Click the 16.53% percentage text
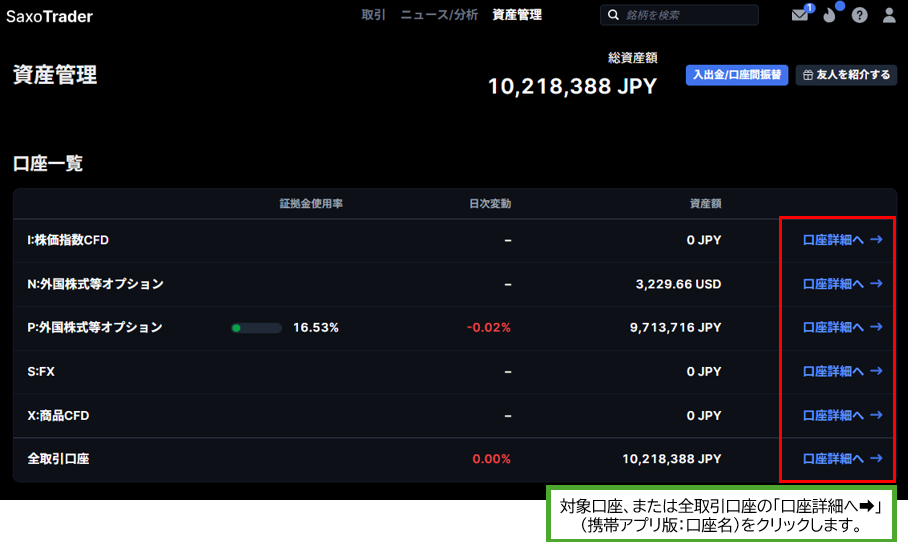The image size is (908, 542). click(316, 327)
